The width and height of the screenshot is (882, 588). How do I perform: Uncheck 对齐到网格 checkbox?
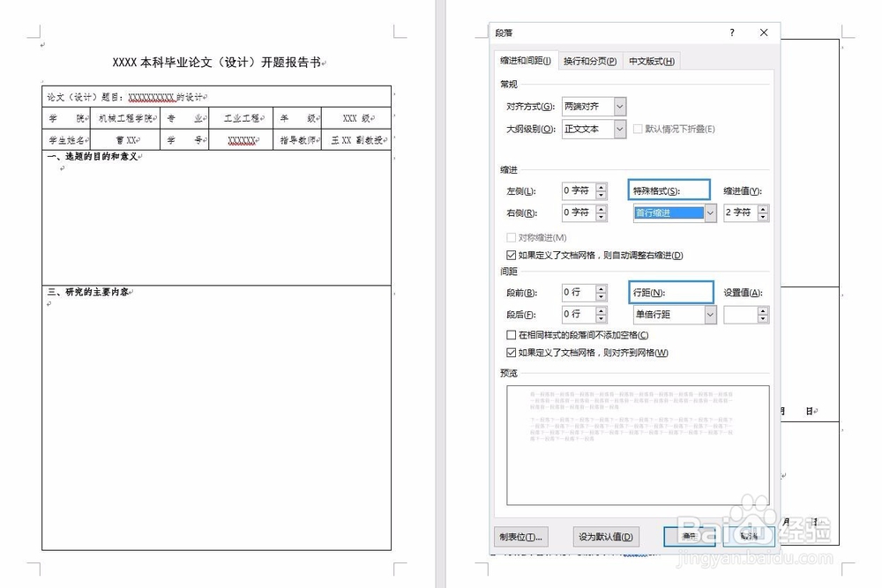pos(511,353)
